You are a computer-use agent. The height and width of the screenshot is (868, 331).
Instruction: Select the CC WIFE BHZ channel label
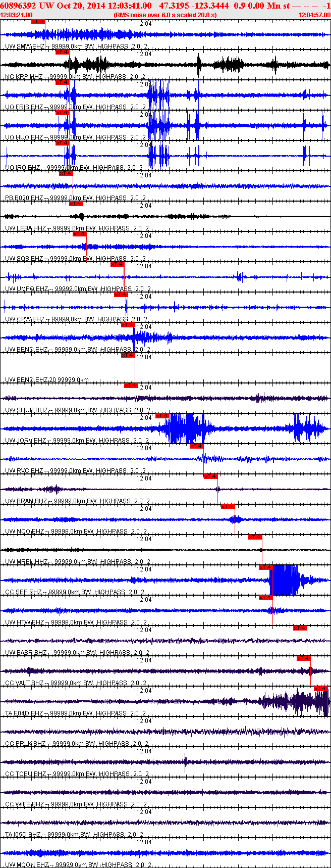(x=25, y=804)
